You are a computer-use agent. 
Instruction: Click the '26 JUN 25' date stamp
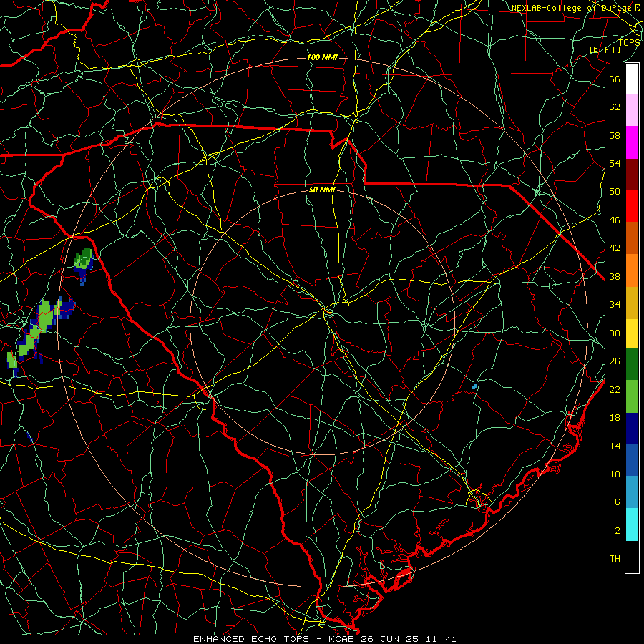(389, 639)
